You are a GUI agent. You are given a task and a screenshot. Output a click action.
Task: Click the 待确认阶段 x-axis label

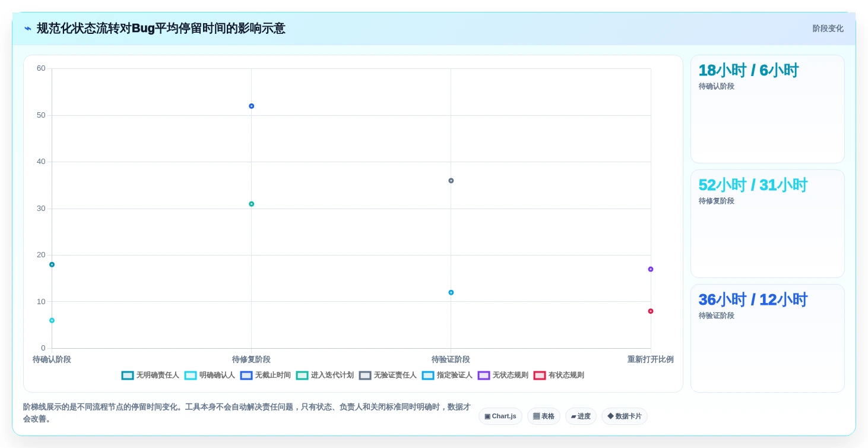click(52, 359)
